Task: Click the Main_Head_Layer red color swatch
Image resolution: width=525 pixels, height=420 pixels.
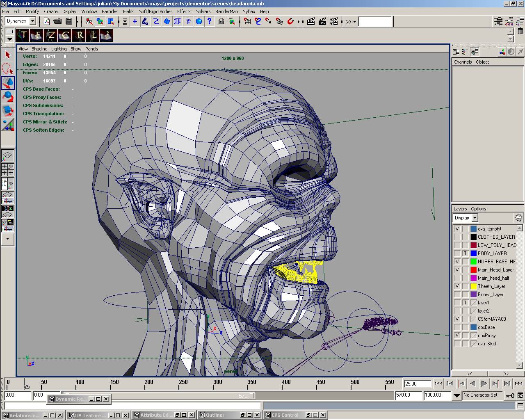Action: (473, 270)
